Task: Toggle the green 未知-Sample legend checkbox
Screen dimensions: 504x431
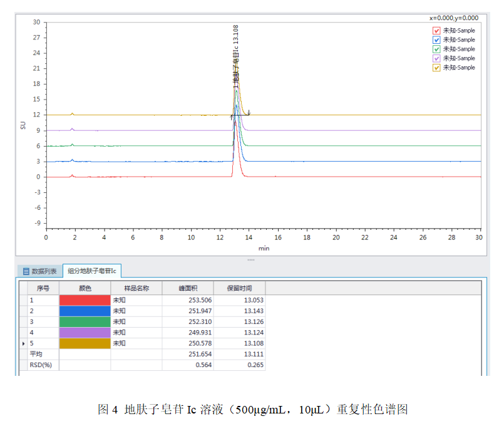Action: [436, 49]
